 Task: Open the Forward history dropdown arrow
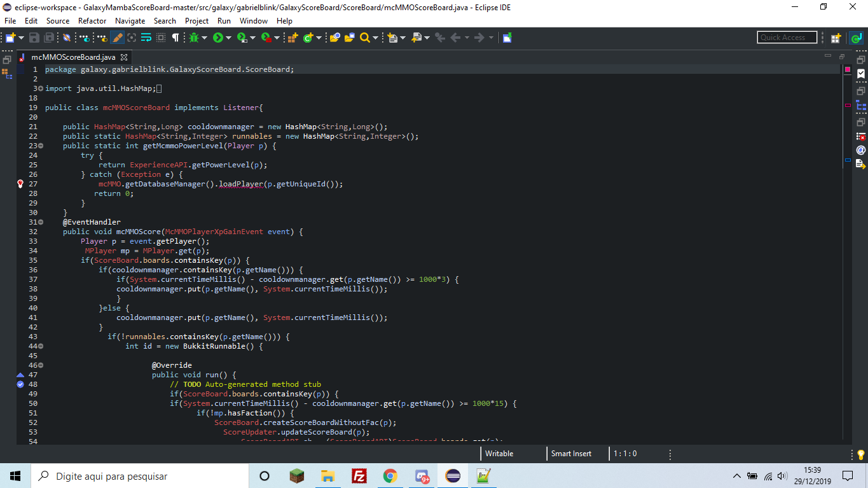point(491,38)
